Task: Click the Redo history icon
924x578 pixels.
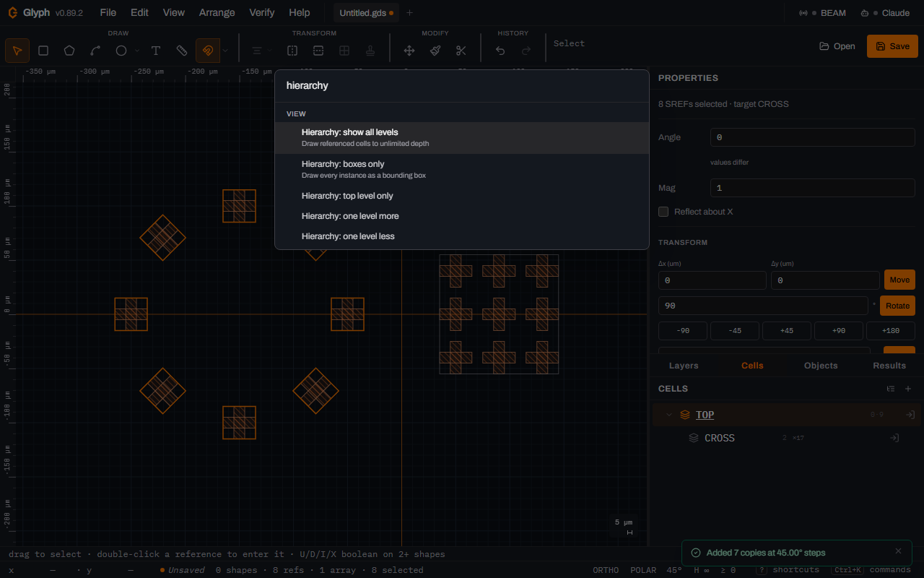Action: (x=526, y=51)
